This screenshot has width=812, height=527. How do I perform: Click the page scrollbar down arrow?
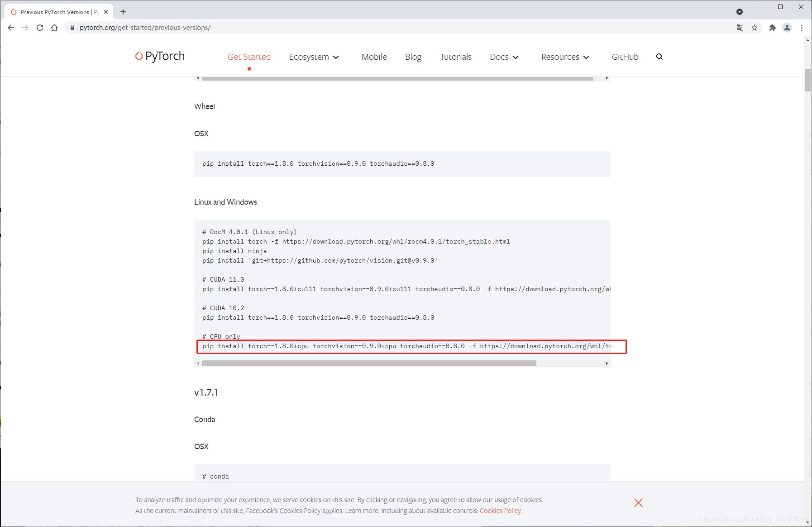[x=807, y=522]
